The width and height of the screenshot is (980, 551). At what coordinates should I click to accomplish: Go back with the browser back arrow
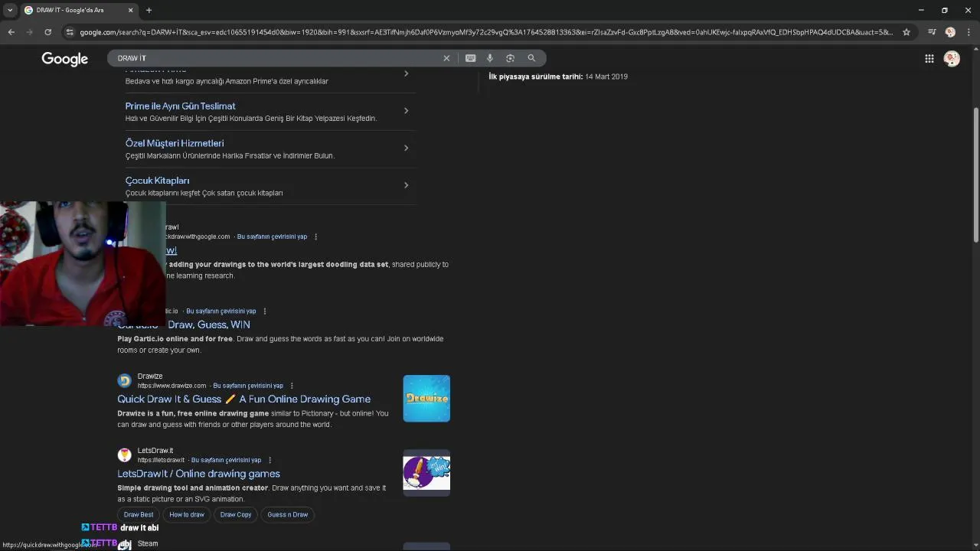click(x=11, y=32)
